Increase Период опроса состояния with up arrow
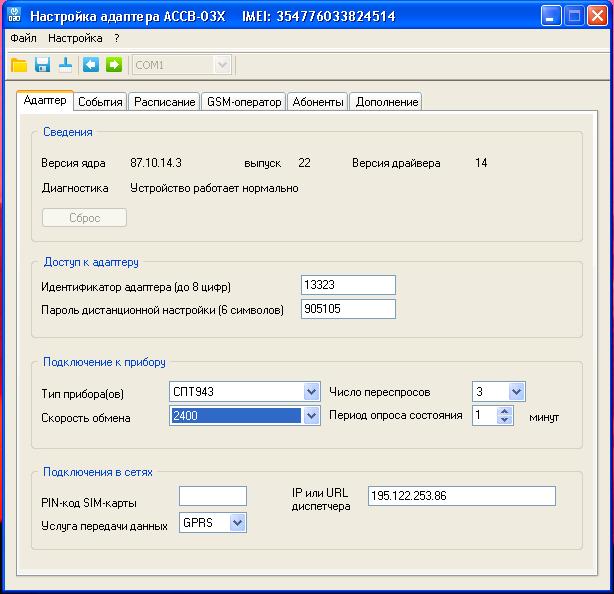Screen dimensions: 614x594 click(x=505, y=411)
